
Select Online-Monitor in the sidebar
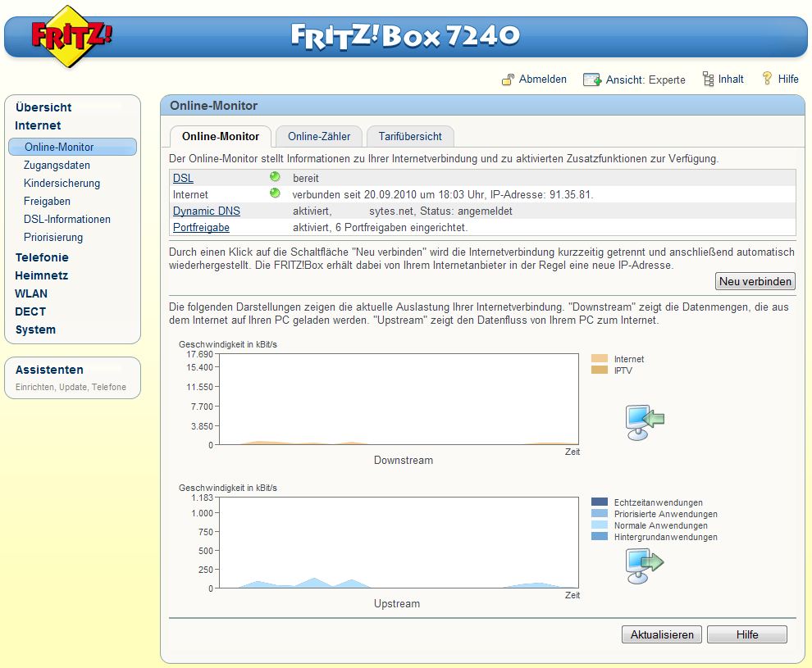click(72, 147)
